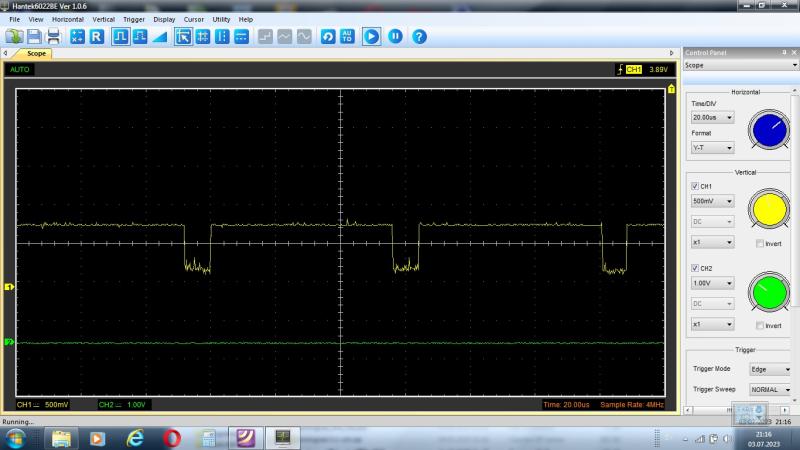Click the Save file toolbar icon
Screen dimensions: 800x450
(x=33, y=36)
